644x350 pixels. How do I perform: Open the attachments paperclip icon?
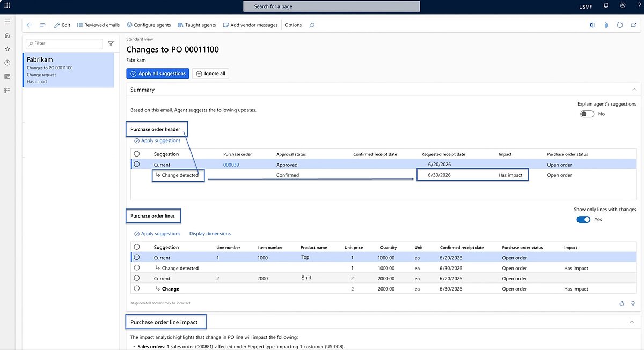tap(605, 25)
